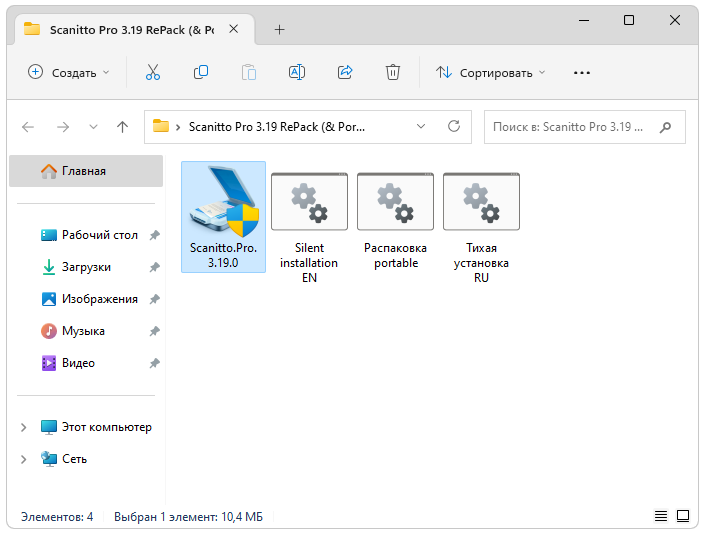Close the Scanitto Pro tab
The height and width of the screenshot is (535, 705).
233,29
